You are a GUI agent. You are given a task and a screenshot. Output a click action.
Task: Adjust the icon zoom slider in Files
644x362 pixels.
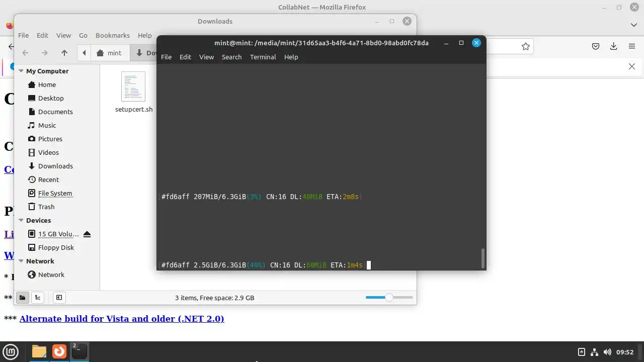tap(389, 298)
